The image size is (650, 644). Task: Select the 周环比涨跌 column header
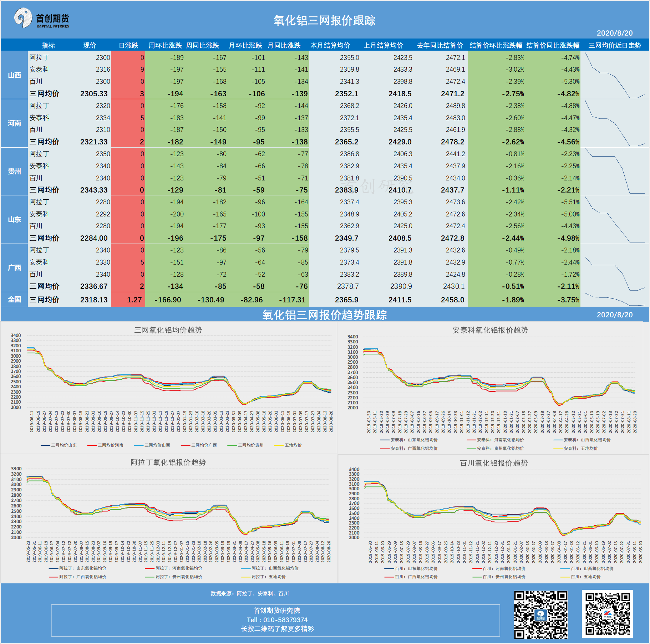(165, 45)
